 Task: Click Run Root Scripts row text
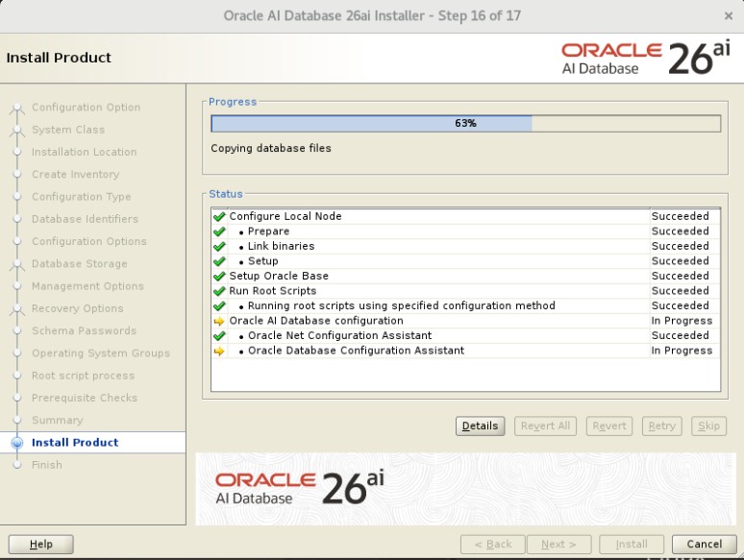click(x=272, y=291)
